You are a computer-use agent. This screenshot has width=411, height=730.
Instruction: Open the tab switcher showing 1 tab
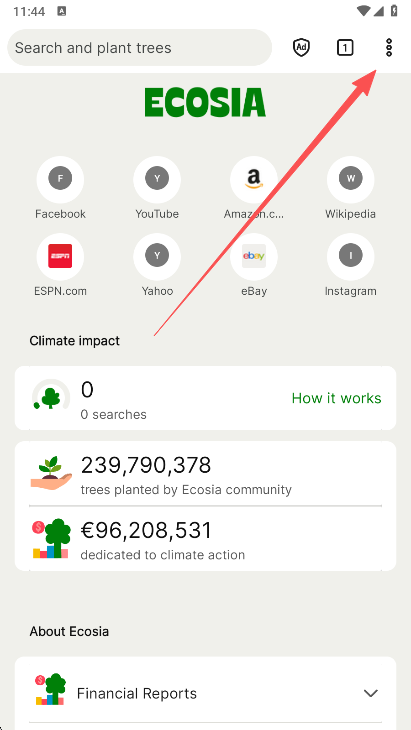coord(345,47)
